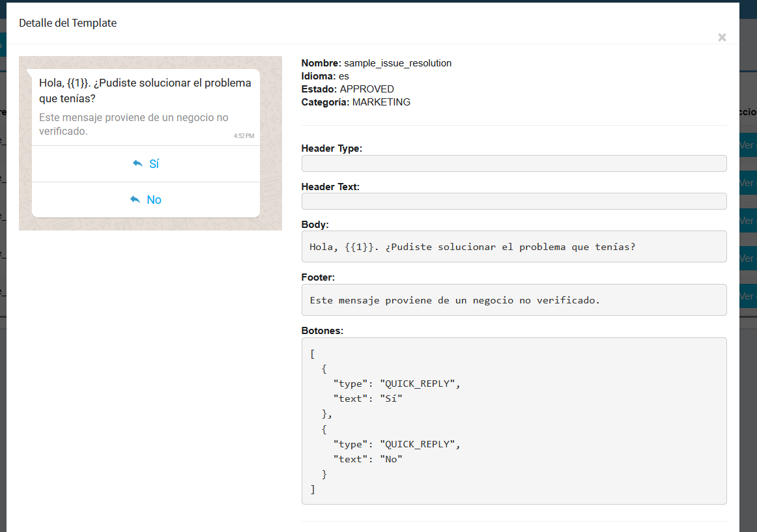Click the Idioma value es
Screen dimensions: 757x532
[x=344, y=76]
